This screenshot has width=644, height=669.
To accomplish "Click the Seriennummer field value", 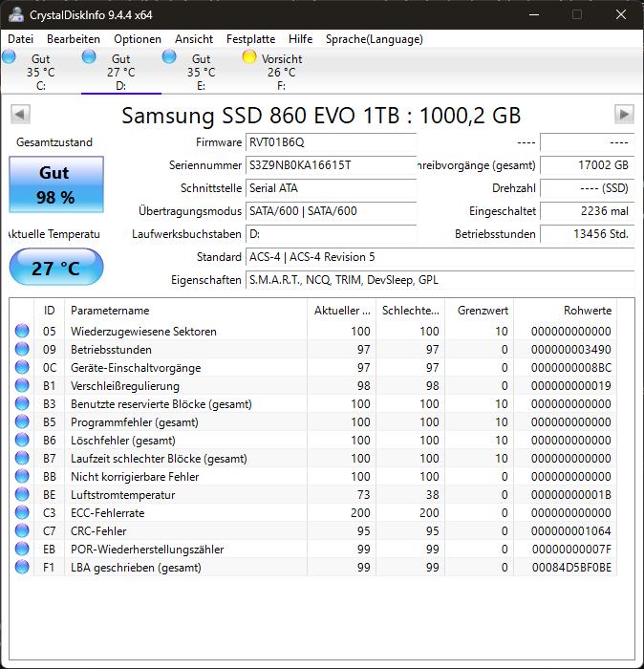I will pos(331,165).
